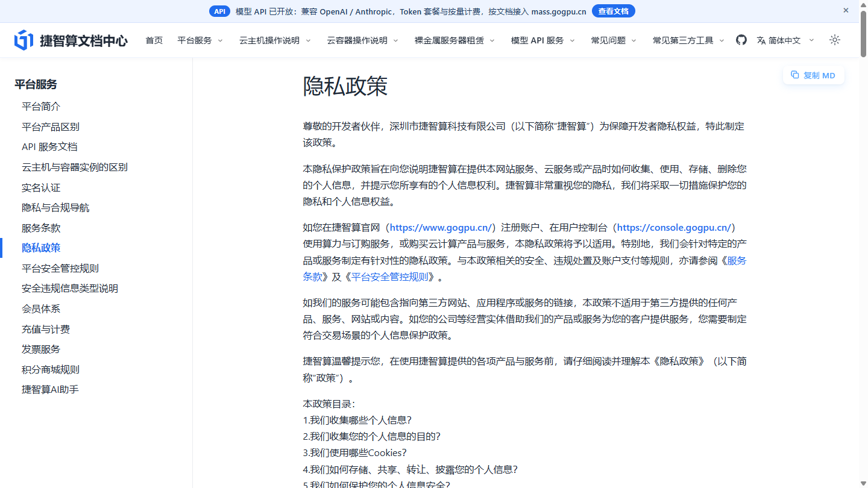Open 安全违规信息类型说明 in the sidebar
The width and height of the screenshot is (868, 488).
click(x=70, y=289)
